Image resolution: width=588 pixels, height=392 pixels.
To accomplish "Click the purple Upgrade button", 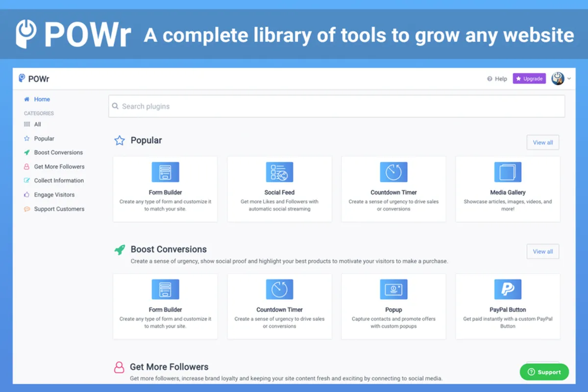I will (x=529, y=78).
